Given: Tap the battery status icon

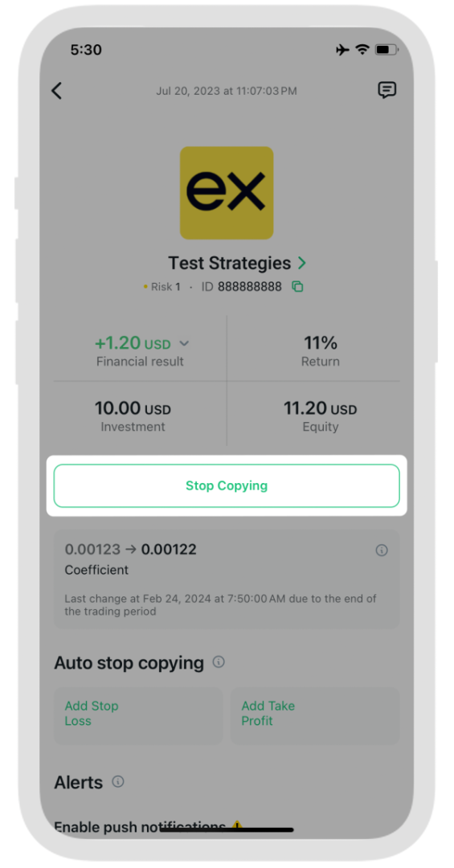Looking at the screenshot, I should point(384,50).
